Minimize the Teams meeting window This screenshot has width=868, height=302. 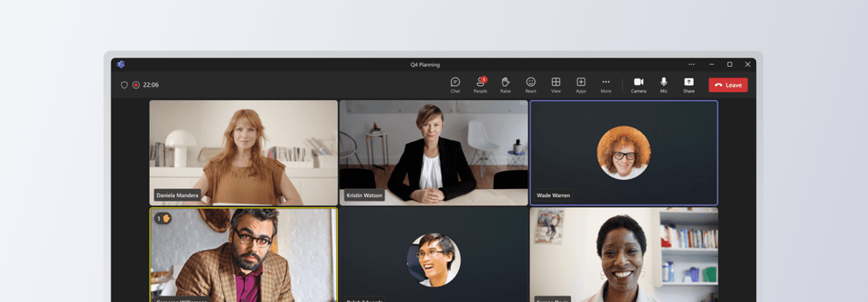click(711, 64)
